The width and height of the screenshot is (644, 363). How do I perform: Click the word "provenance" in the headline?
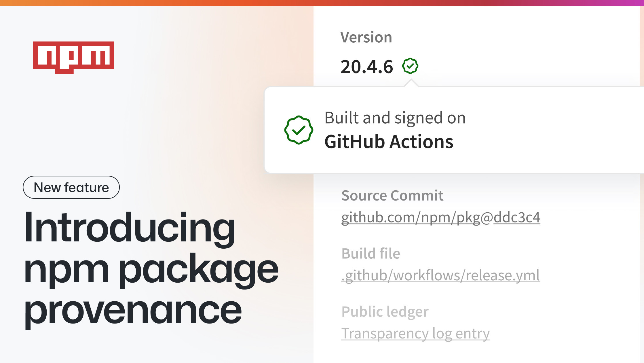133,311
